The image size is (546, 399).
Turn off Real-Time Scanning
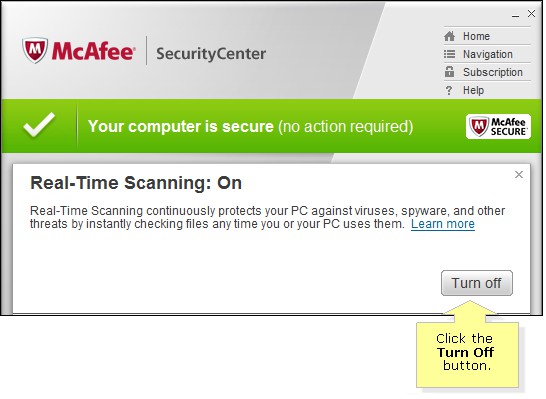tap(477, 283)
